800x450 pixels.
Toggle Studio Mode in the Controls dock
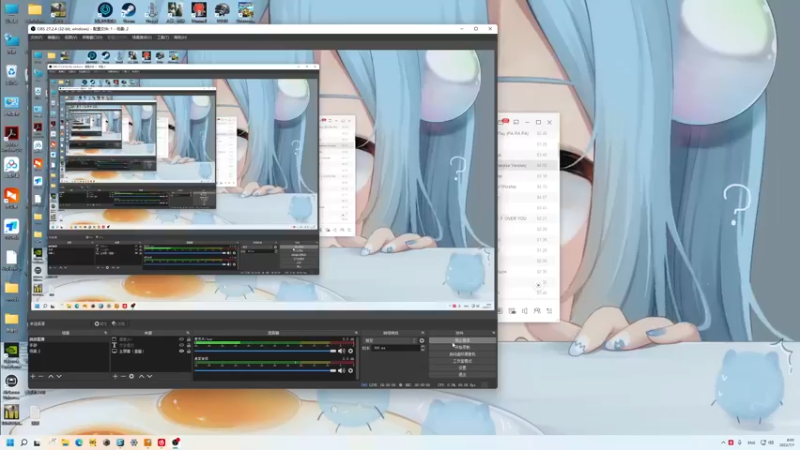462,361
